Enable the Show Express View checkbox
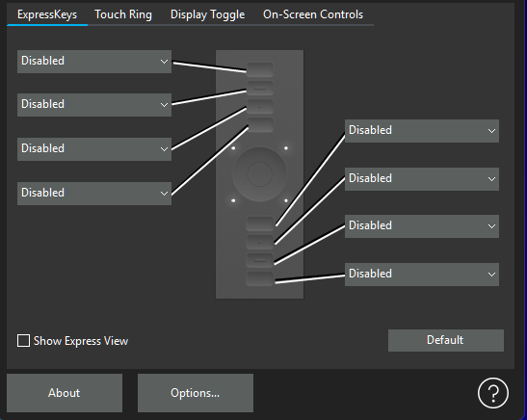The height and width of the screenshot is (420, 527). tap(23, 340)
